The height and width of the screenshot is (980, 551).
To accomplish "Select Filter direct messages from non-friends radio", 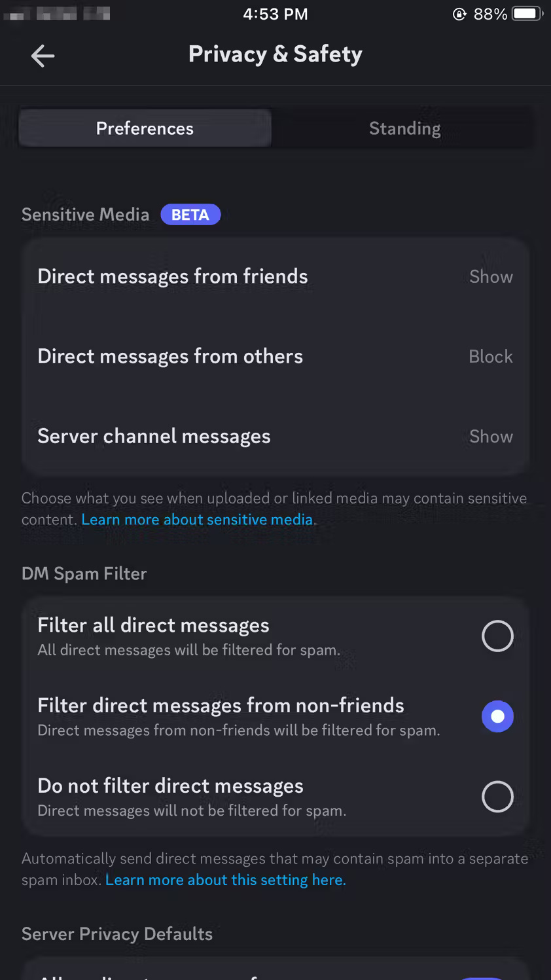I will pos(497,716).
